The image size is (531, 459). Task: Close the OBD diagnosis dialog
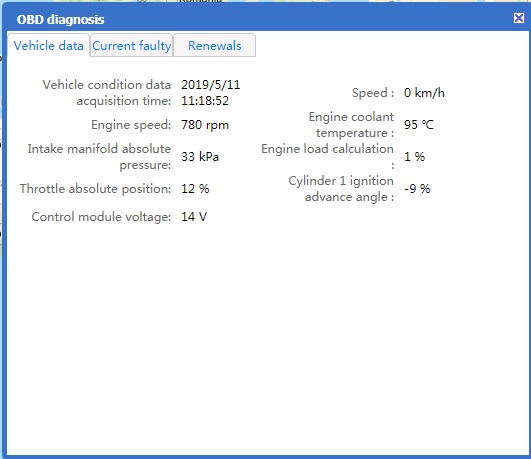[518, 18]
